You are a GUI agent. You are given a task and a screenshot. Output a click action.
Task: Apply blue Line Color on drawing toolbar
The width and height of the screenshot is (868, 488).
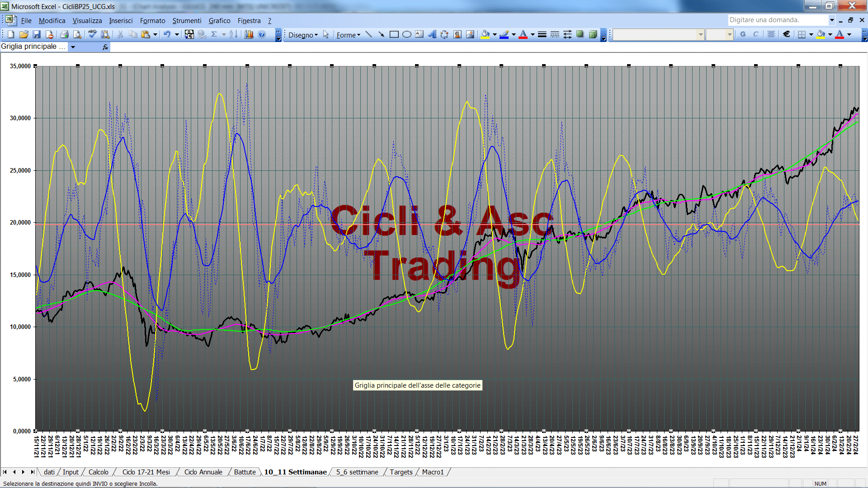pyautogui.click(x=505, y=34)
